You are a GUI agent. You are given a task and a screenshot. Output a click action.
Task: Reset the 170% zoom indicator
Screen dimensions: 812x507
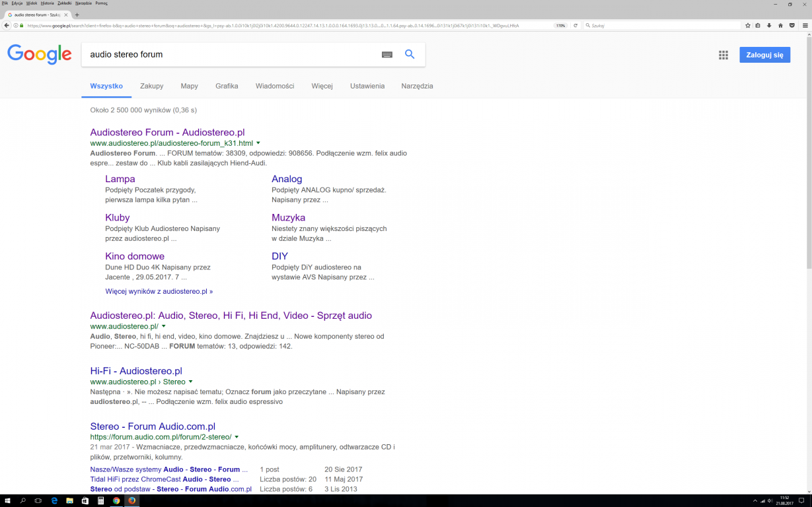coord(560,26)
